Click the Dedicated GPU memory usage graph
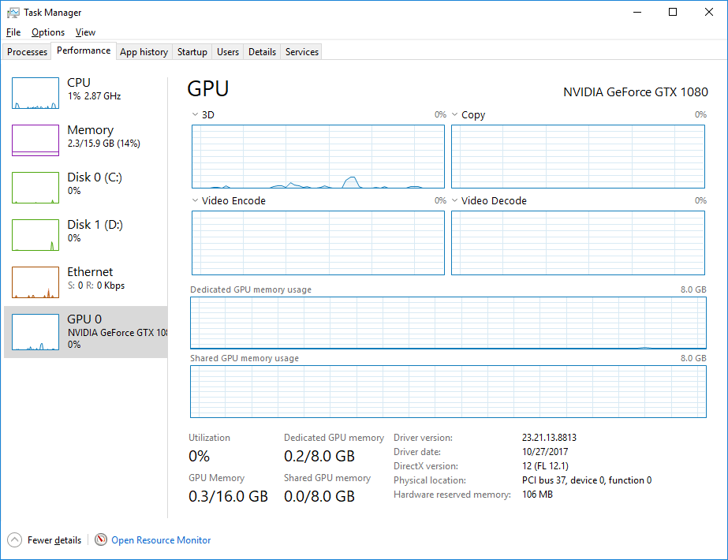The width and height of the screenshot is (728, 560). (x=446, y=323)
